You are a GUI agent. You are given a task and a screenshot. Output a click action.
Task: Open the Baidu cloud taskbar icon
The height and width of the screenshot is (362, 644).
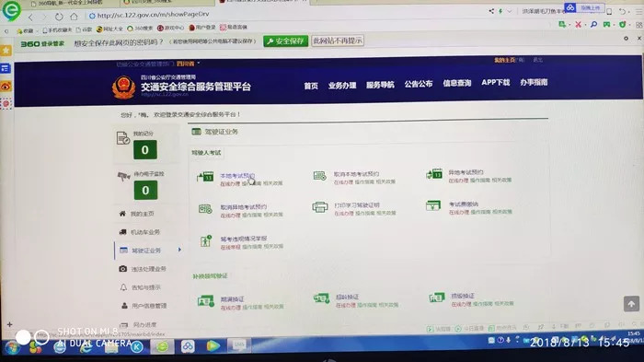pos(188,346)
